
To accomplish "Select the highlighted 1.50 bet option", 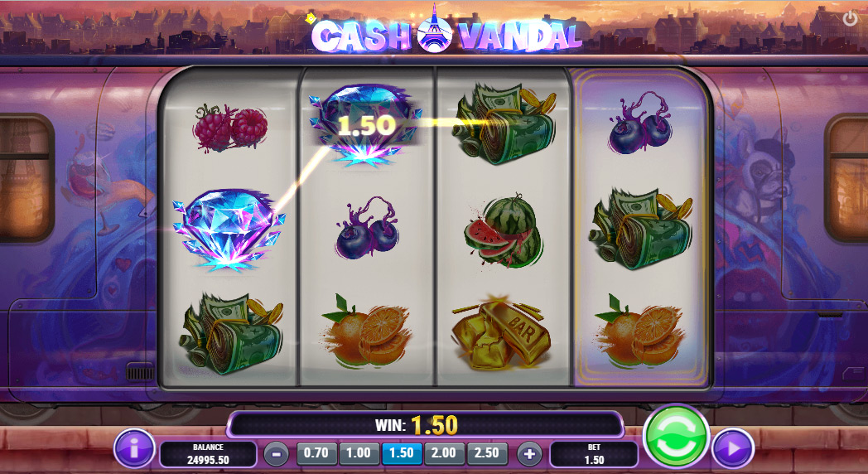I will click(402, 453).
